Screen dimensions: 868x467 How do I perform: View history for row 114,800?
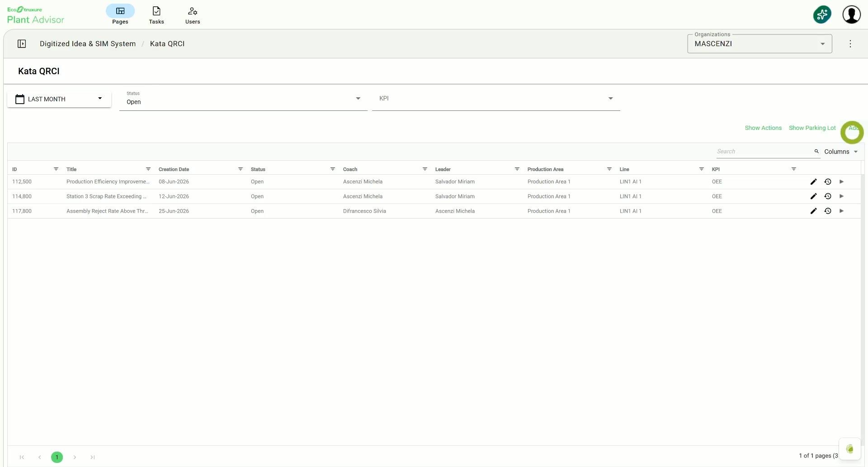(828, 196)
